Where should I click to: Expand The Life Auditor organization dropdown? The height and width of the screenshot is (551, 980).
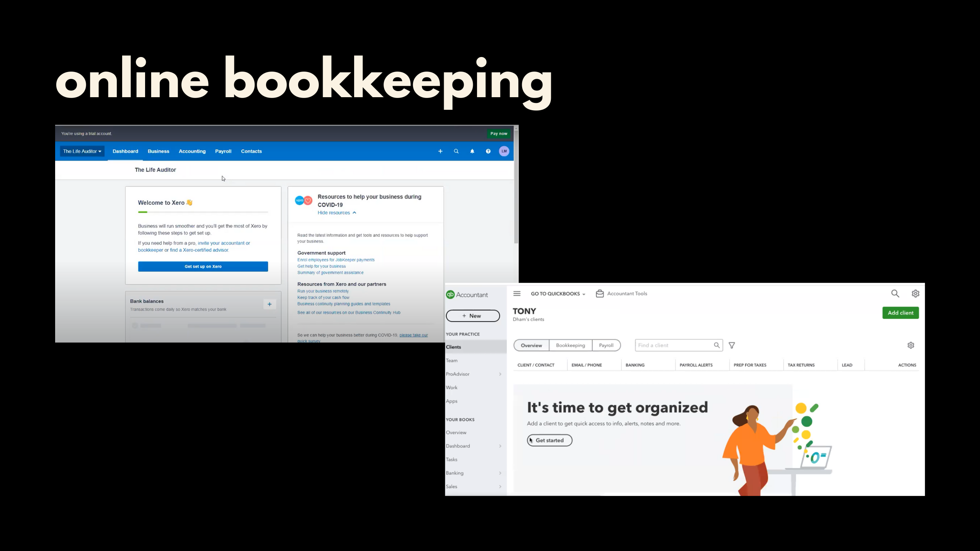82,151
